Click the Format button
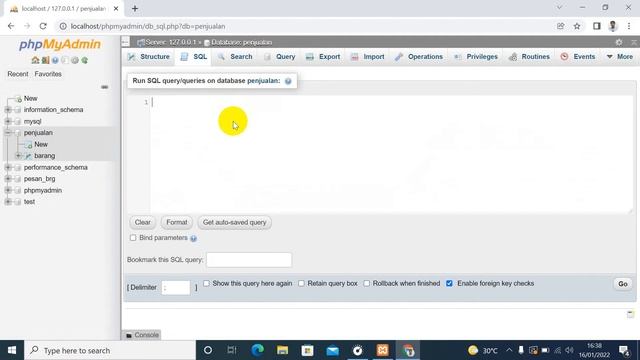640x360 pixels. pos(177,222)
